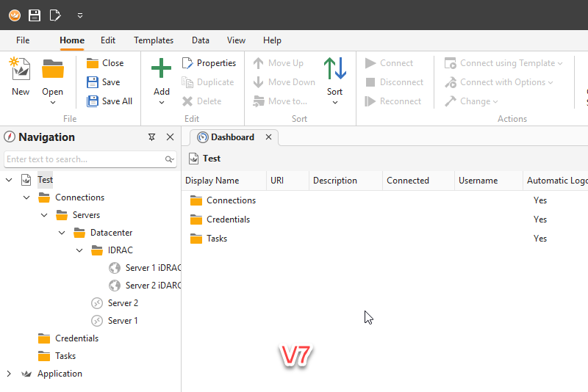Click the Properties icon in Edit group

(x=187, y=63)
